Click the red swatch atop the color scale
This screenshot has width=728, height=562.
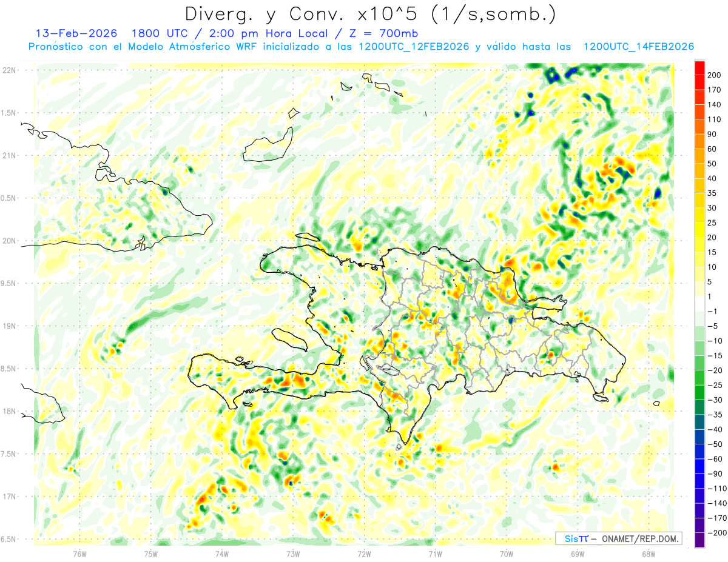pos(699,67)
